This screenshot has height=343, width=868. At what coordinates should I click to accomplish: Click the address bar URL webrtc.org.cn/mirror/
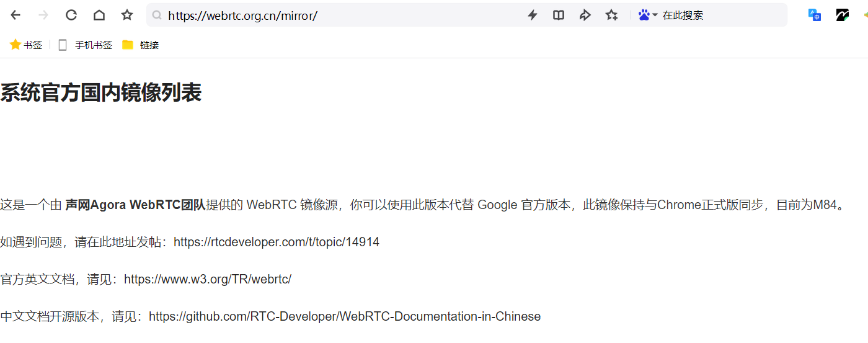pyautogui.click(x=242, y=16)
